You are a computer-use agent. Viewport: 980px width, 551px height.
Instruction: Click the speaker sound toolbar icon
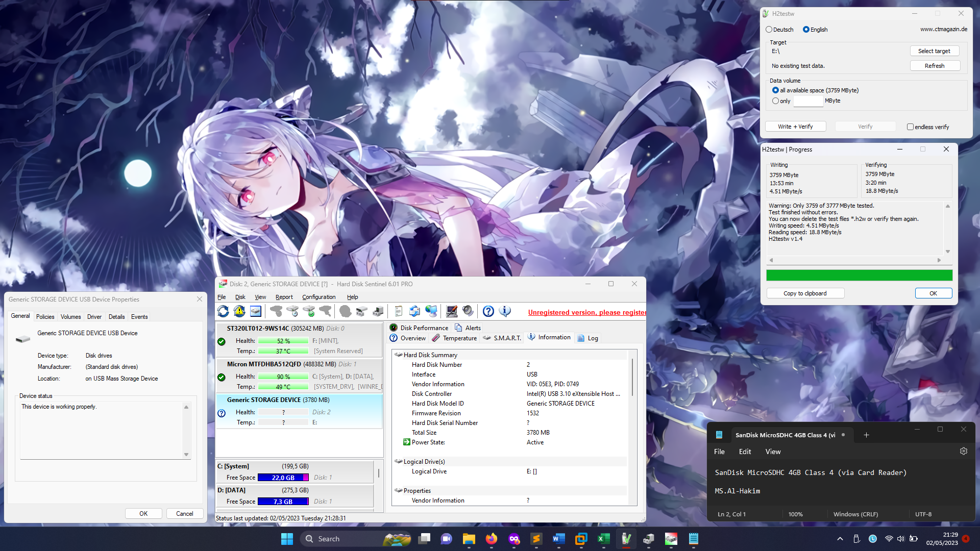(468, 311)
